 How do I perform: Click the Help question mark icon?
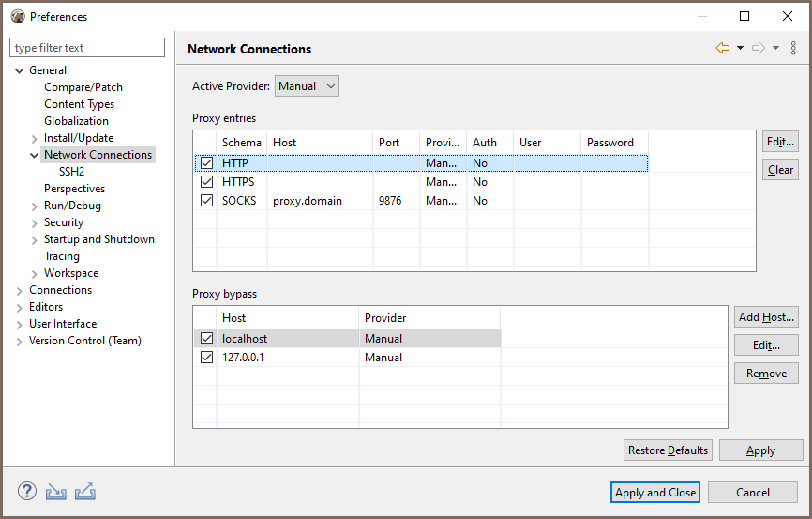pyautogui.click(x=27, y=491)
